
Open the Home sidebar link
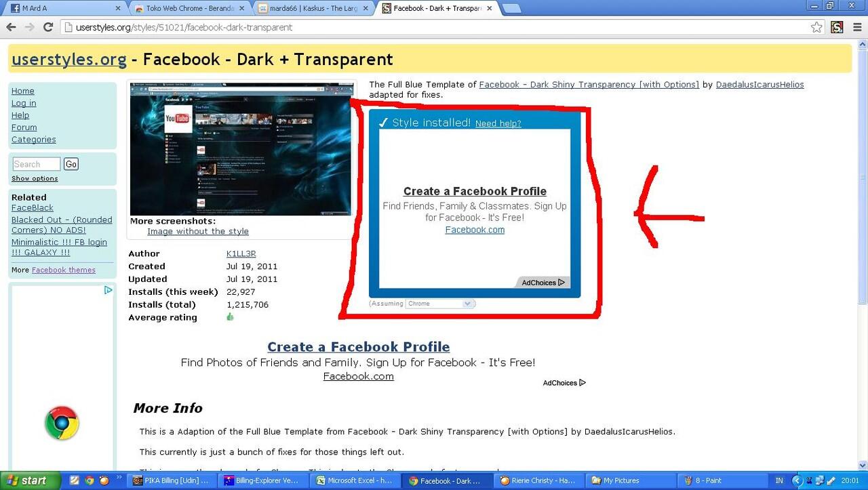coord(22,91)
